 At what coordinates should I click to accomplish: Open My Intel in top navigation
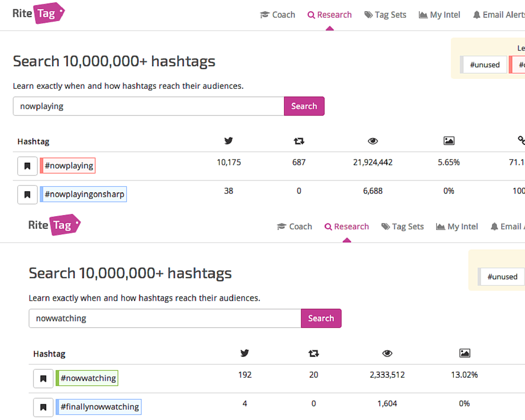pyautogui.click(x=439, y=15)
